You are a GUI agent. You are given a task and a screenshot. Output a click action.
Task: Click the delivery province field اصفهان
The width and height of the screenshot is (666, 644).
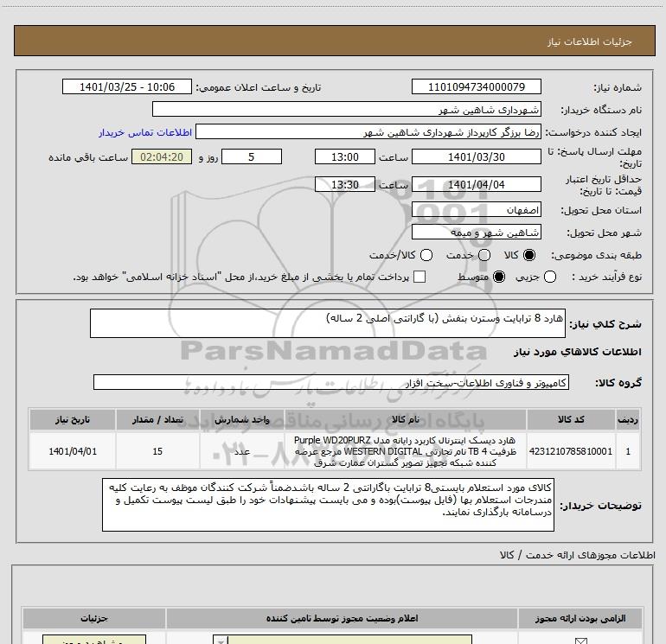(x=476, y=210)
